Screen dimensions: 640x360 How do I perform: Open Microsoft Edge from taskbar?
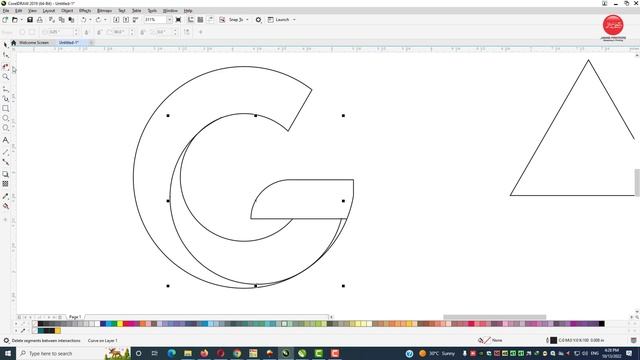pos(171,353)
